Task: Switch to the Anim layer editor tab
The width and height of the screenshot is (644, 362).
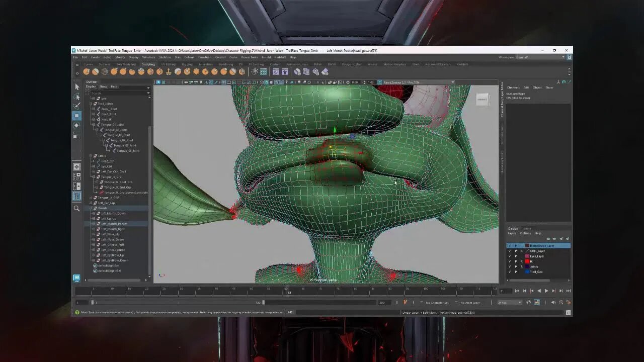Action: coord(527,229)
